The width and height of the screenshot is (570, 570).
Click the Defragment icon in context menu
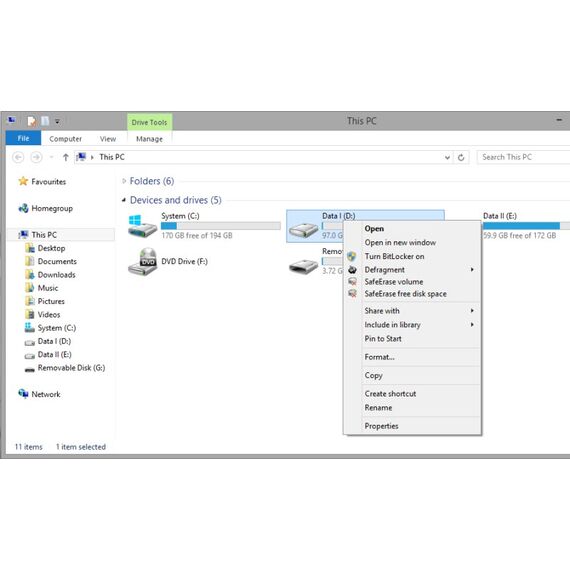[352, 270]
